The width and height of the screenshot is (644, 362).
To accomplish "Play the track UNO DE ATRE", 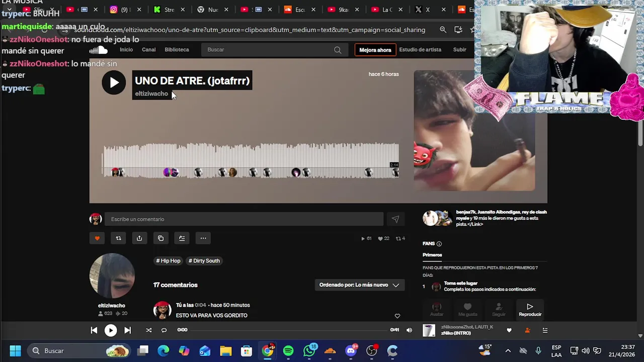I will click(x=114, y=82).
